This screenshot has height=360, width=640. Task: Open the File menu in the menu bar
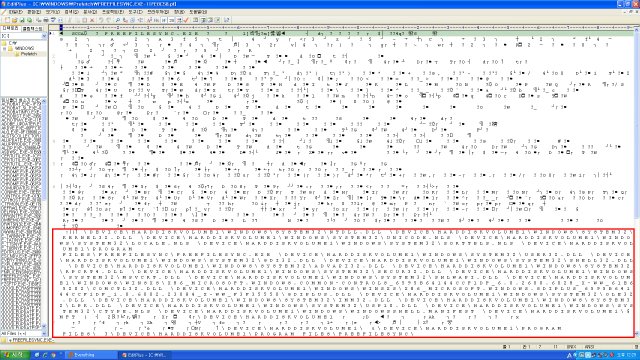(16, 12)
